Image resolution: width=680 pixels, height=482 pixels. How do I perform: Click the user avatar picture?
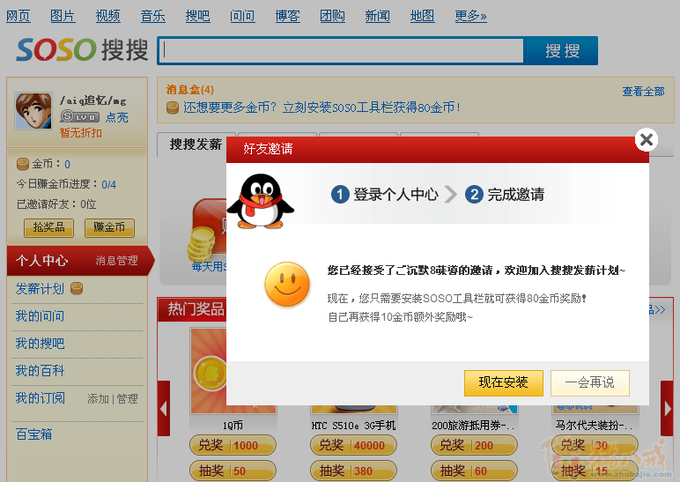[33, 111]
